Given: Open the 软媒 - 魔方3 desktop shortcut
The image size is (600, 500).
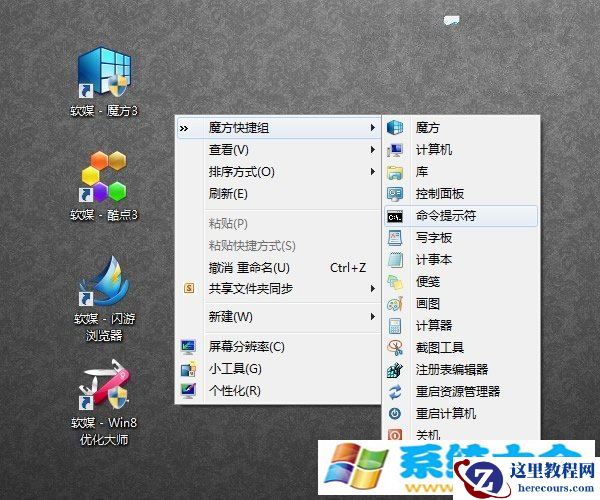Looking at the screenshot, I should pyautogui.click(x=104, y=81).
